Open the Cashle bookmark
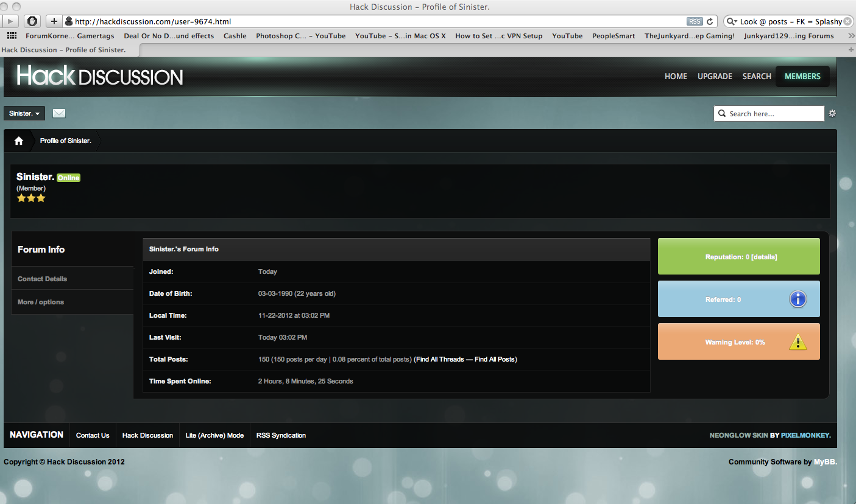Viewport: 856px width, 504px height. tap(235, 36)
